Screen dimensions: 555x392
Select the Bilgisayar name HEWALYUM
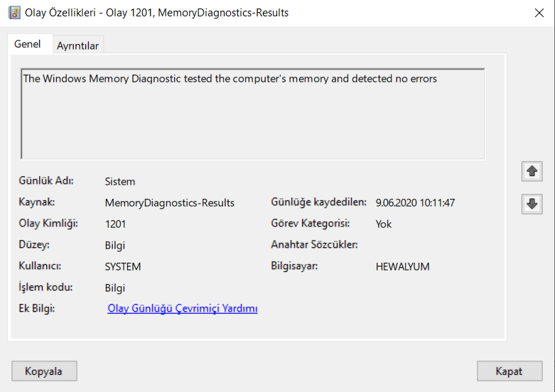point(402,266)
